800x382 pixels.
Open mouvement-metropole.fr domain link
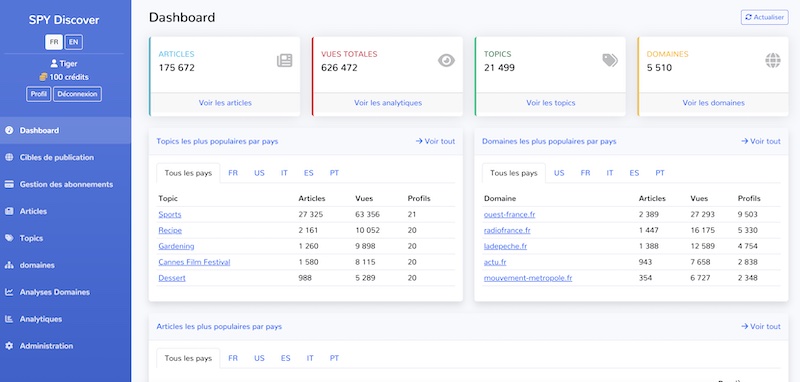[x=528, y=278]
